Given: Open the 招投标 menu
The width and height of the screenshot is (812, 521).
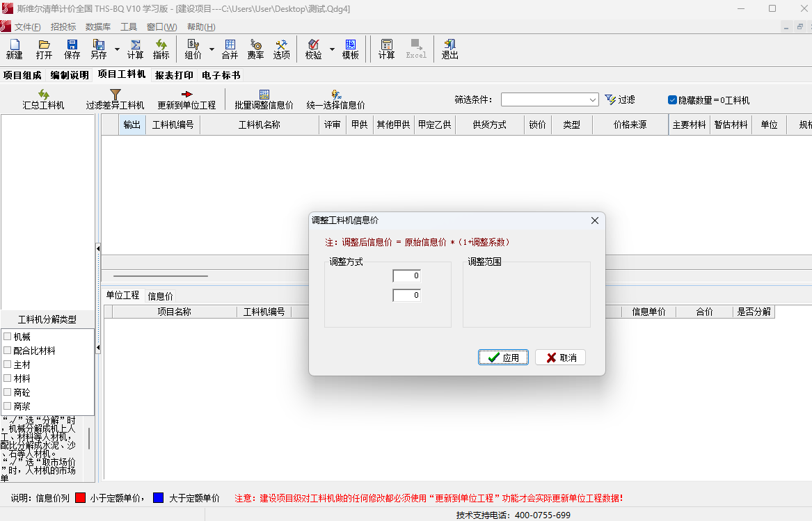Looking at the screenshot, I should coord(63,27).
